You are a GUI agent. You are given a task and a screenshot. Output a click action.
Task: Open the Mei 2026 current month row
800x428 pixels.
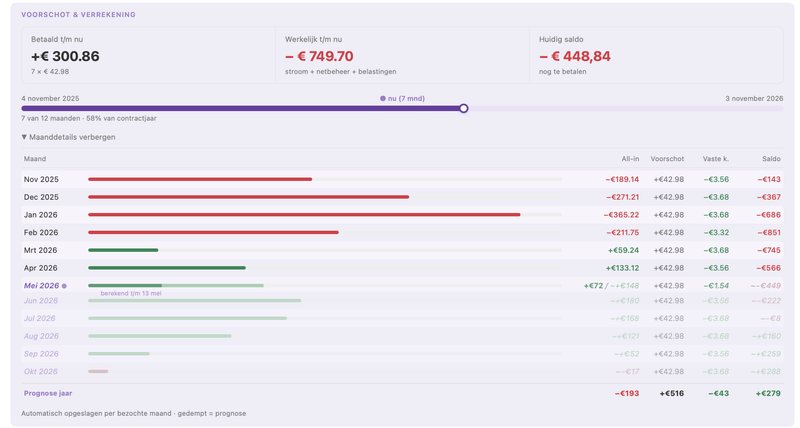(x=402, y=286)
